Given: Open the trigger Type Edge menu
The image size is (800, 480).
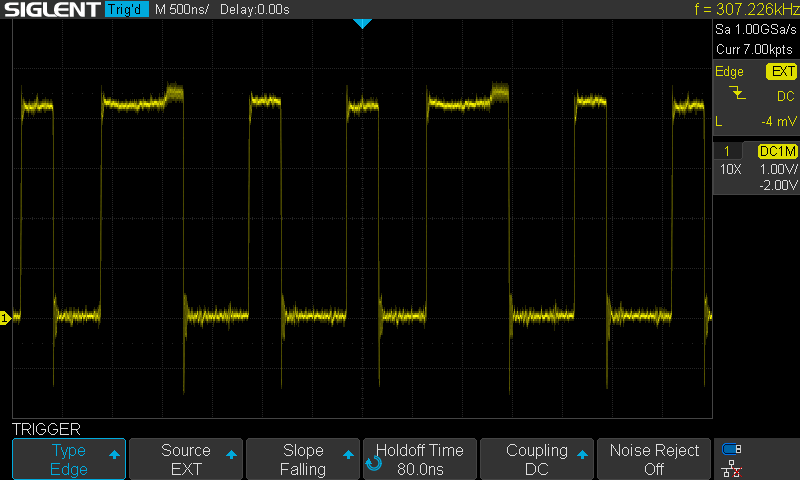Looking at the screenshot, I should click(x=69, y=459).
